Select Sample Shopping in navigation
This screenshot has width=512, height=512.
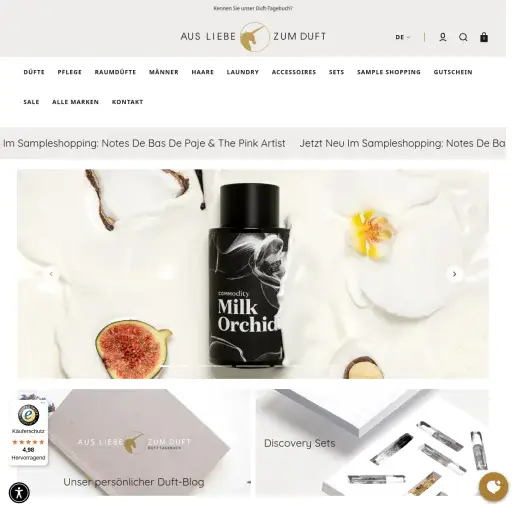click(x=389, y=72)
